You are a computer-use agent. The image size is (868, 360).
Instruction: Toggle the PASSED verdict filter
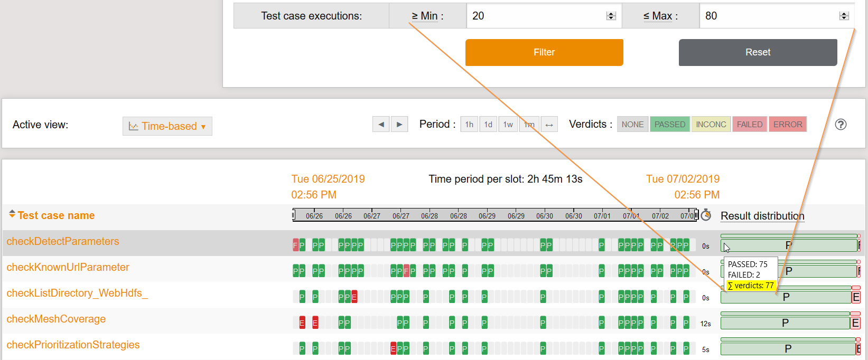click(x=669, y=125)
